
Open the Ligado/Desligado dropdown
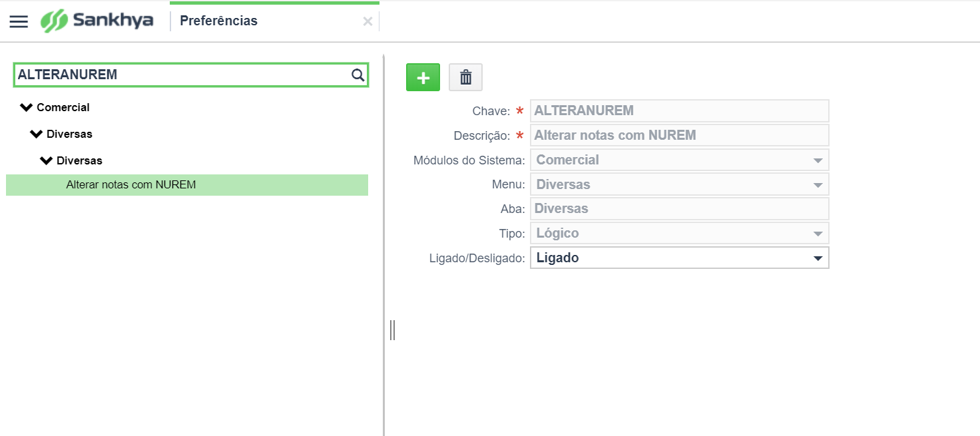(x=680, y=258)
